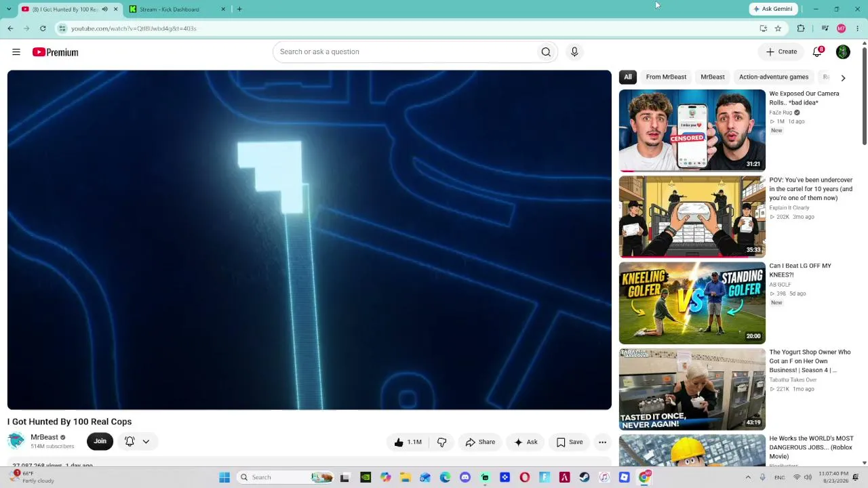Open weather widget showing Partly cloudy

click(33, 477)
